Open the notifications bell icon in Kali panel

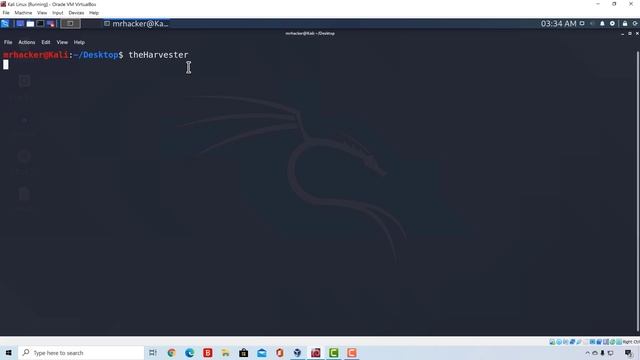(x=602, y=24)
